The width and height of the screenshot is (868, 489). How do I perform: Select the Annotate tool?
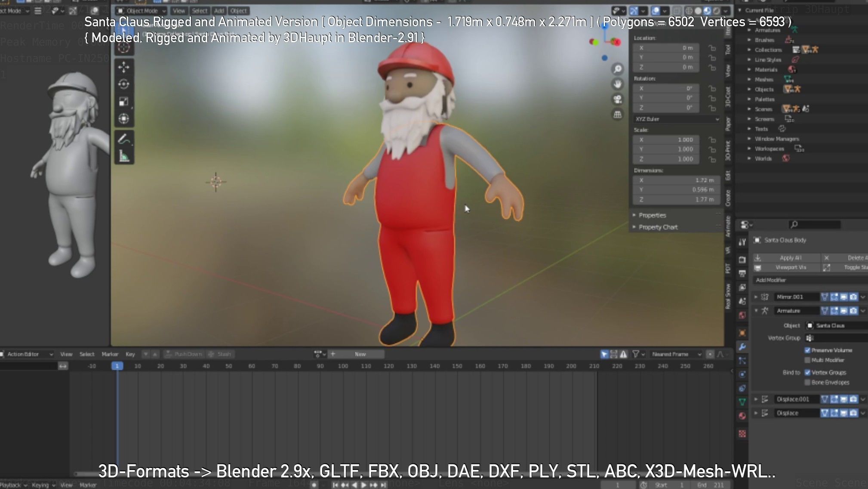point(124,139)
